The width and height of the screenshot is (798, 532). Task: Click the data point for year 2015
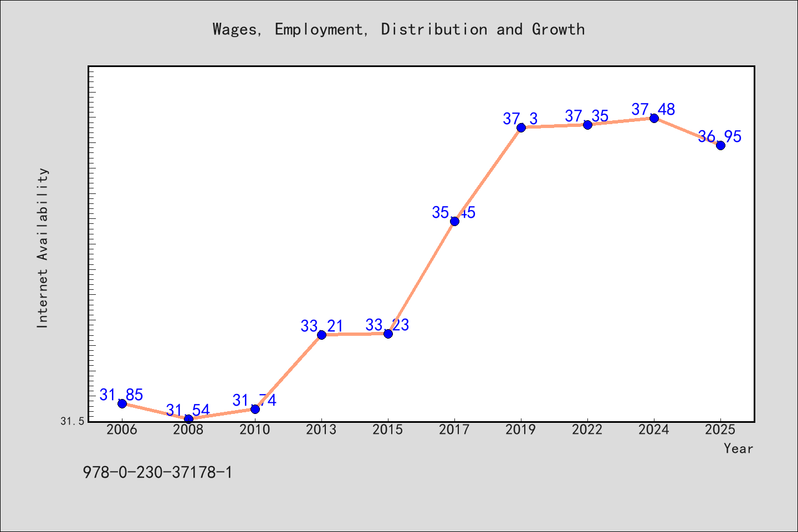(388, 334)
